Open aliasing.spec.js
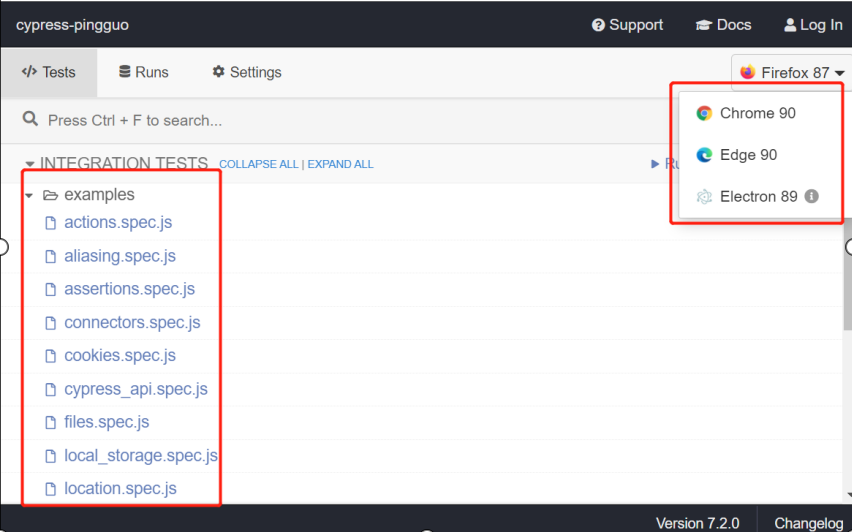This screenshot has height=532, width=852. point(120,256)
